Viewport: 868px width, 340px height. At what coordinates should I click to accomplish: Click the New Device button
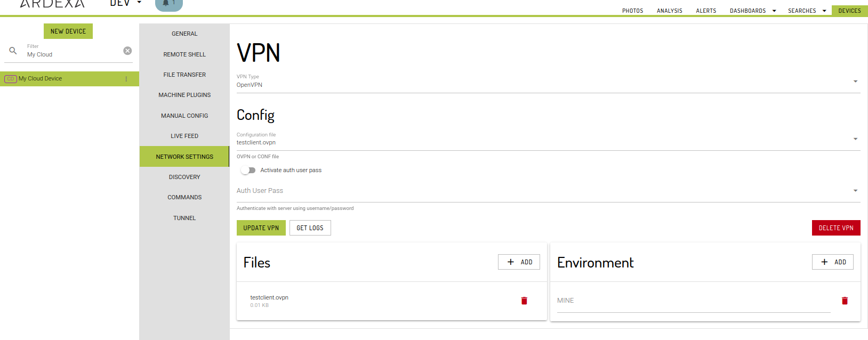coord(68,31)
